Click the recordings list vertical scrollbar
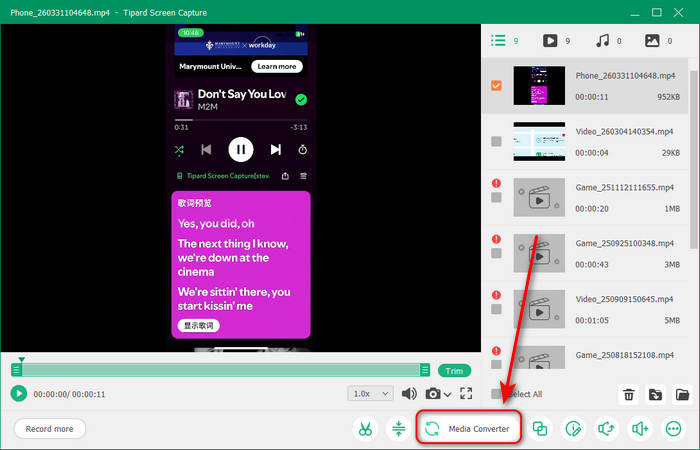The height and width of the screenshot is (450, 700). 693,159
